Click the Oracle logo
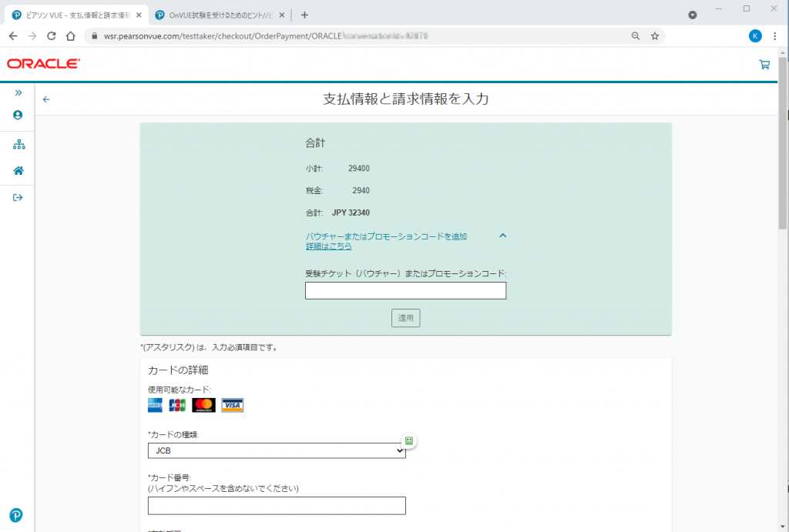 point(43,64)
